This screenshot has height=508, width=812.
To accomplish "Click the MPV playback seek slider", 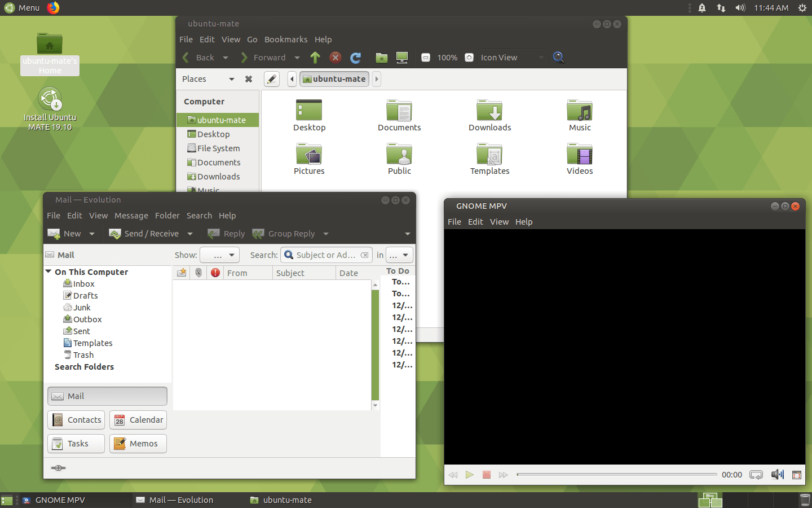I will tap(616, 475).
